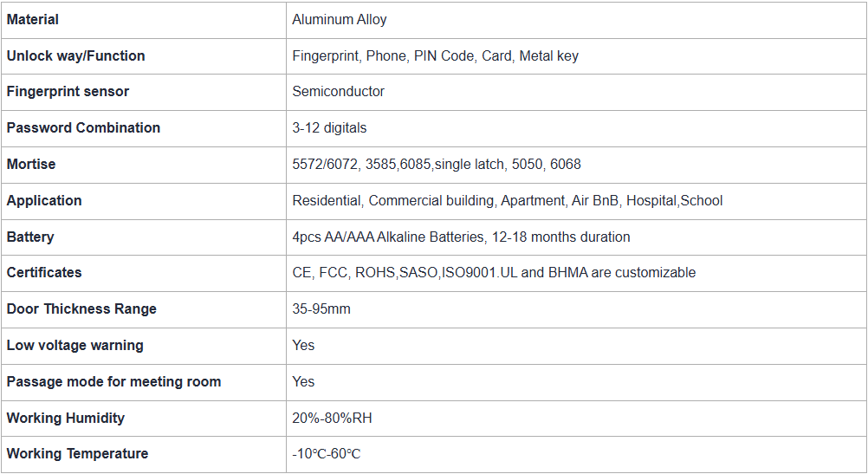Click the -10°C-60°C temperature value
Screen dimensions: 868x474
(326, 453)
